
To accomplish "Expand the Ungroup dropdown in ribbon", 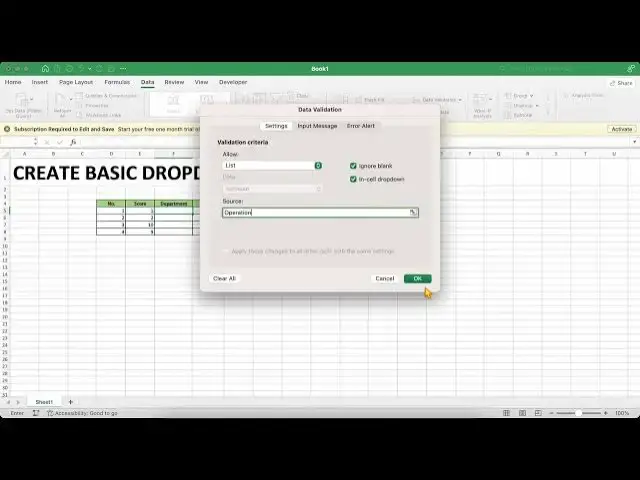I will pyautogui.click(x=537, y=106).
